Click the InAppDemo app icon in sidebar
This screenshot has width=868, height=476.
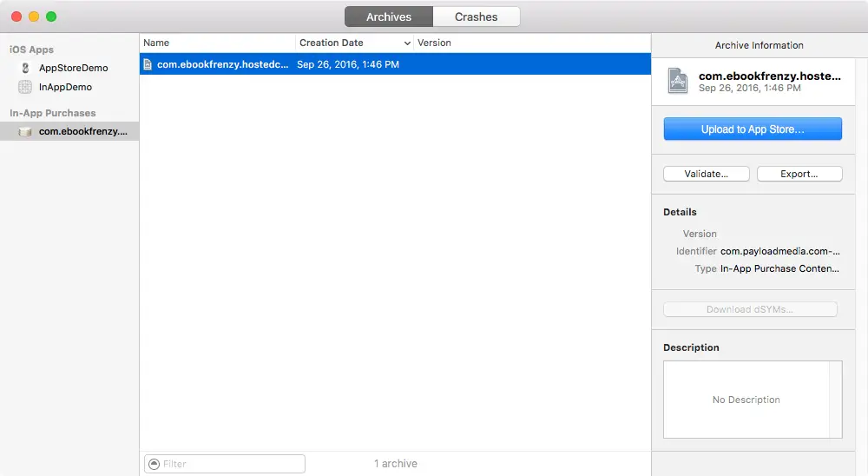pos(25,87)
